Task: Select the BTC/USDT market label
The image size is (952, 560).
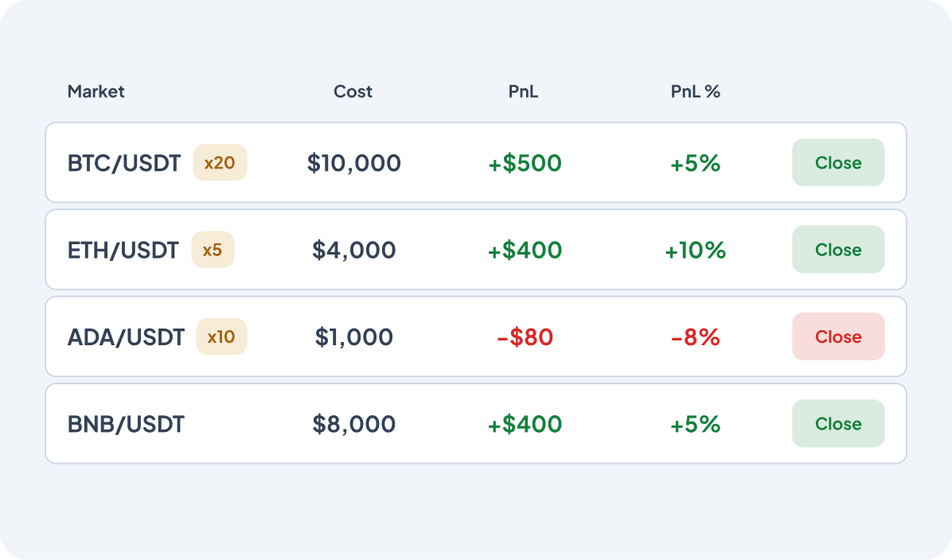Action: pyautogui.click(x=123, y=162)
